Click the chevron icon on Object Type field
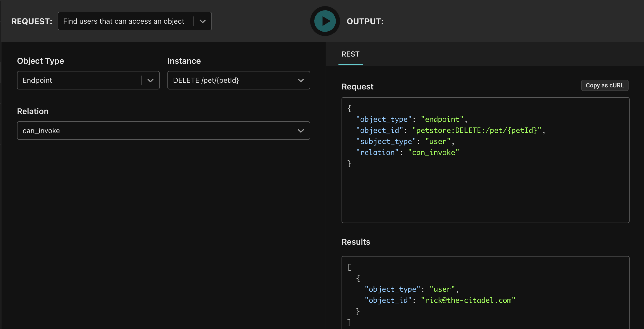This screenshot has height=329, width=644. point(150,80)
